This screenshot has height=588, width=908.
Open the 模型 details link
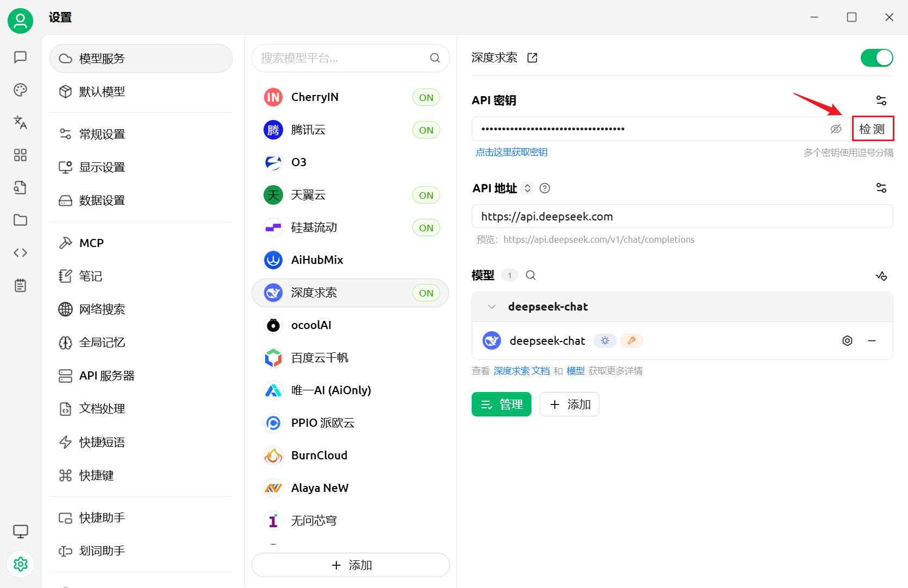[575, 371]
